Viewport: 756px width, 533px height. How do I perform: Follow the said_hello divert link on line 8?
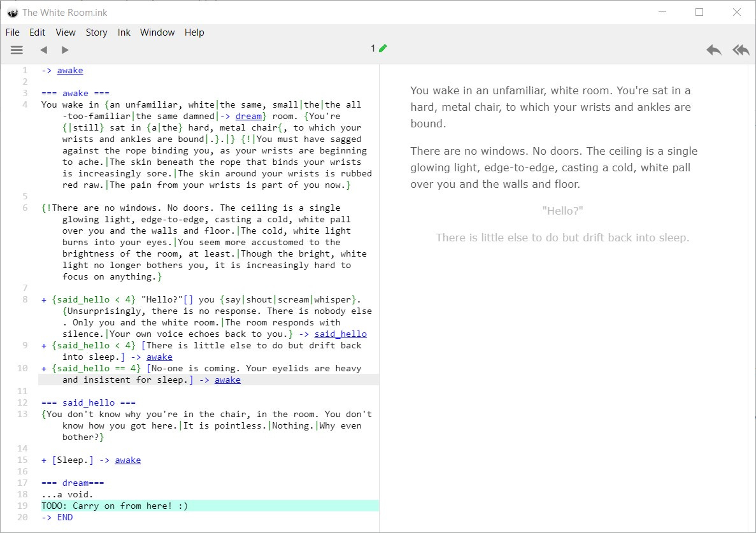[340, 334]
